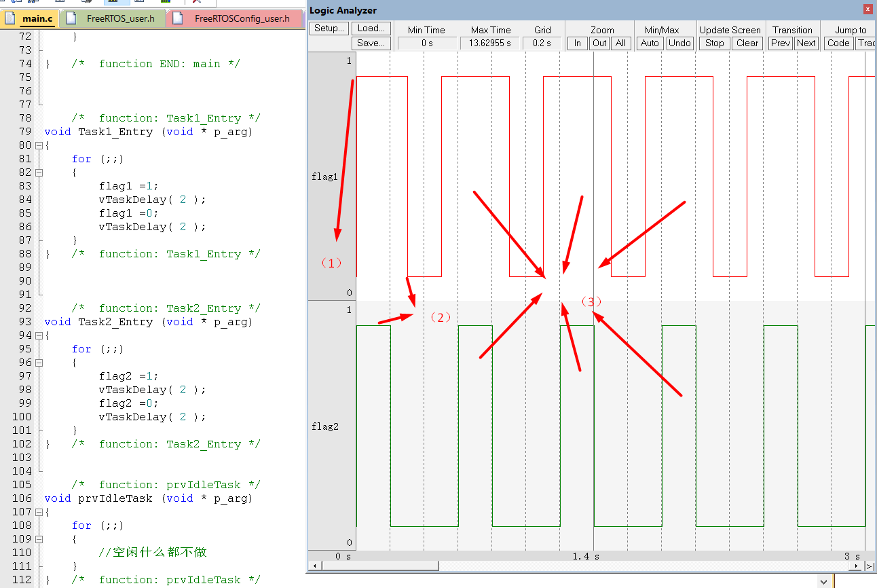Switch to the main.c editor tab
Screen dimensions: 877x588
(29, 18)
